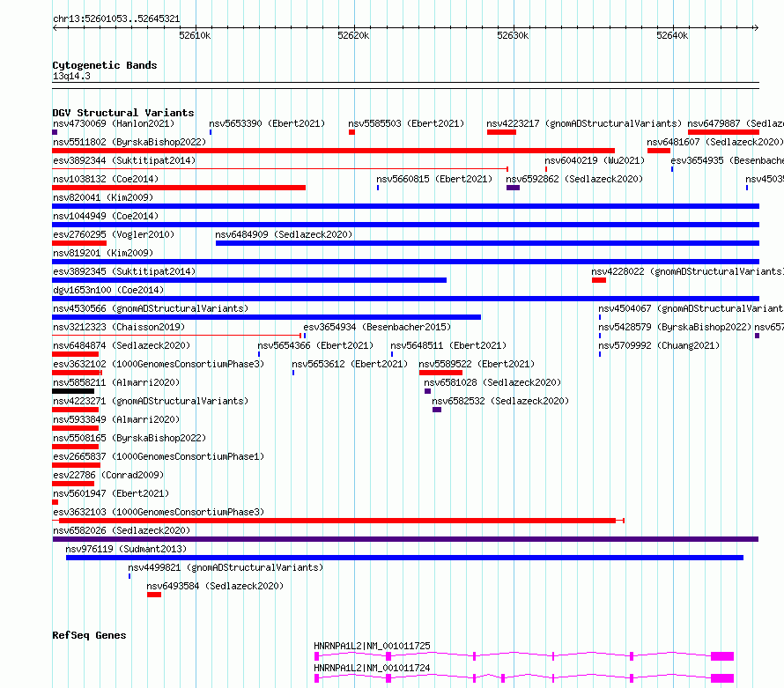Click the RefSeq Genes track title
This screenshot has width=784, height=688.
pyautogui.click(x=89, y=635)
